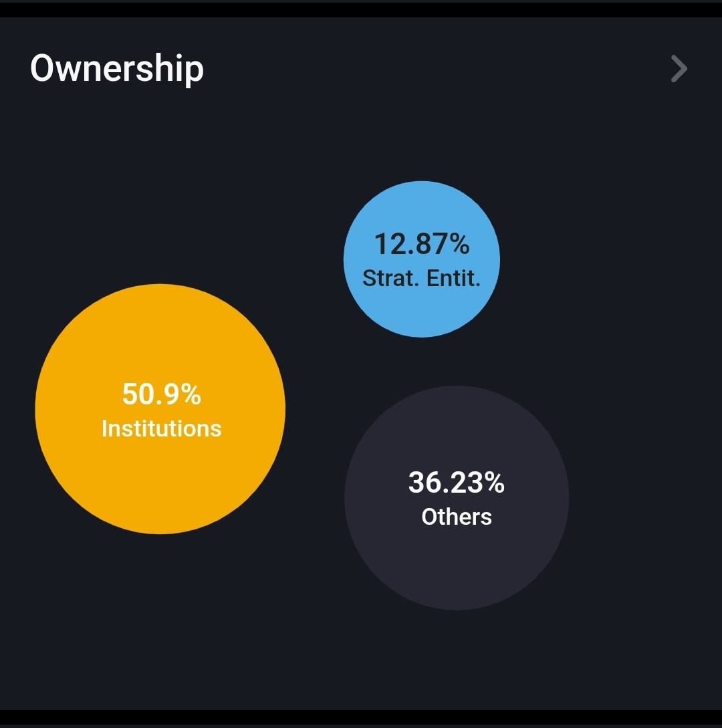Screen dimensions: 722x728
Task: Click the word Entit. in the blue bubble
Action: (454, 278)
